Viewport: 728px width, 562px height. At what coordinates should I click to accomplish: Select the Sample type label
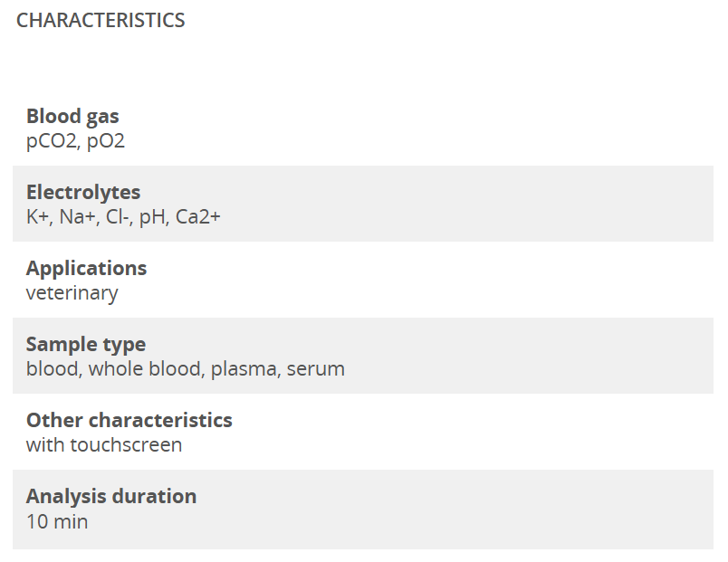pos(86,344)
